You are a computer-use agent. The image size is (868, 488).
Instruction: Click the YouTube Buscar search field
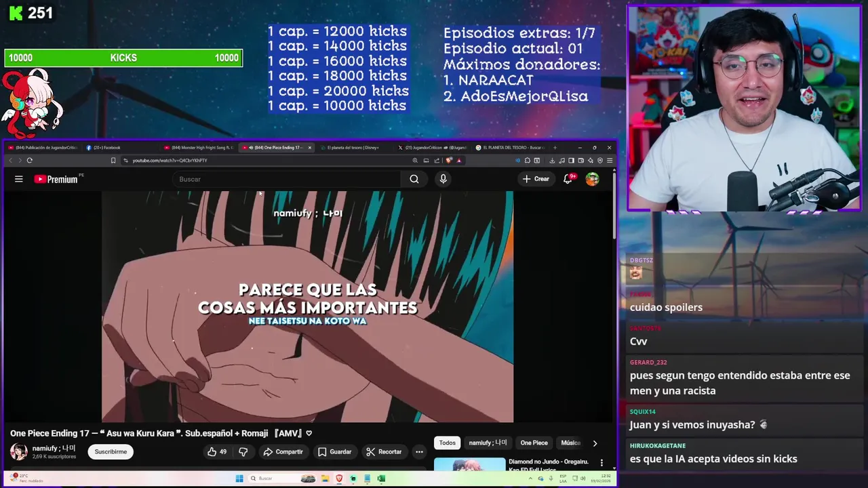pos(288,179)
